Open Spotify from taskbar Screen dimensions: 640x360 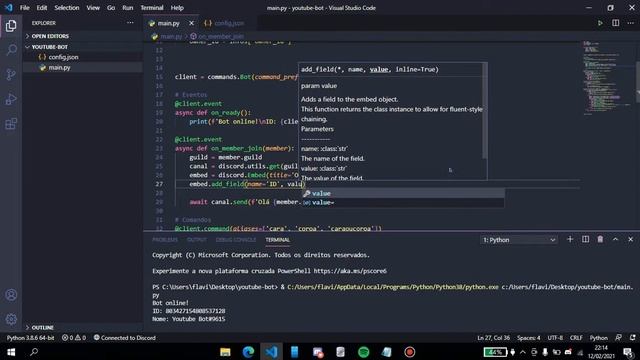[364, 352]
